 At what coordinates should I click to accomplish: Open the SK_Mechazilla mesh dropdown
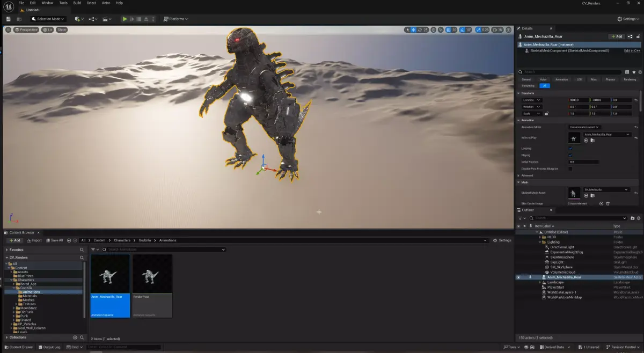(606, 189)
